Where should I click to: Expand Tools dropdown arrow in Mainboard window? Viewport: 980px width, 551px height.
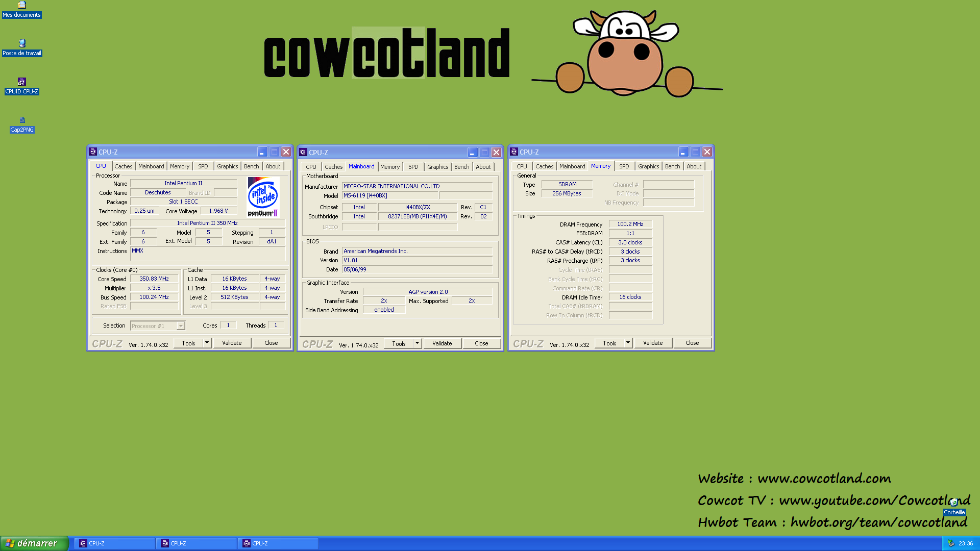(417, 343)
